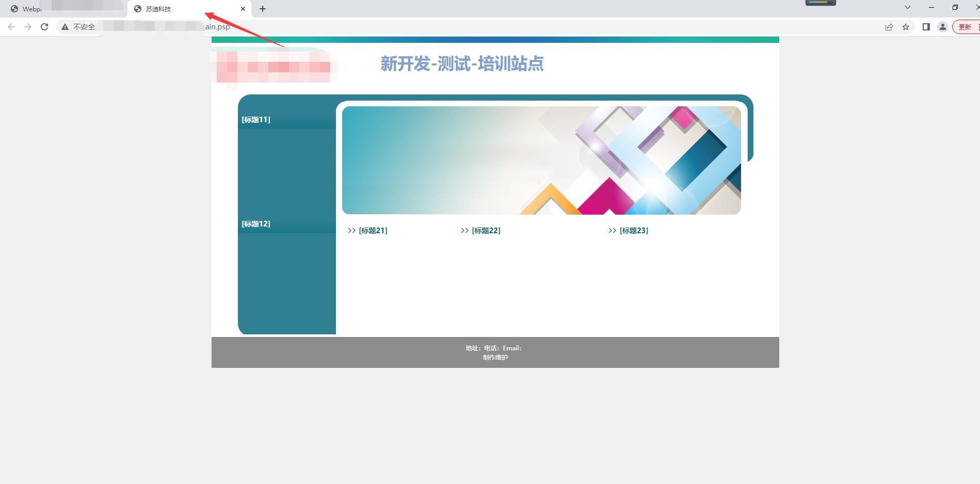Open the [标题11] sidebar section
The height and width of the screenshot is (484, 980).
click(x=256, y=120)
